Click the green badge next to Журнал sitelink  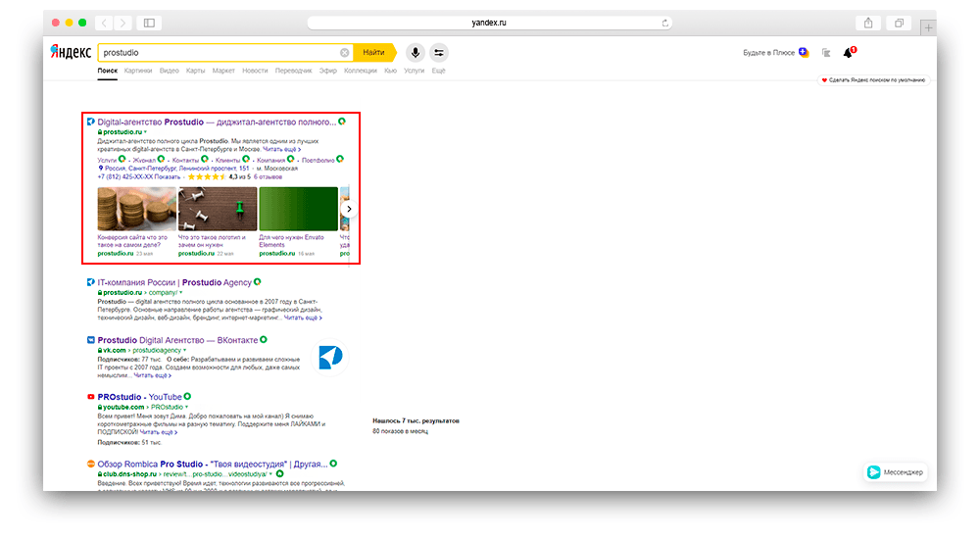[x=162, y=159]
